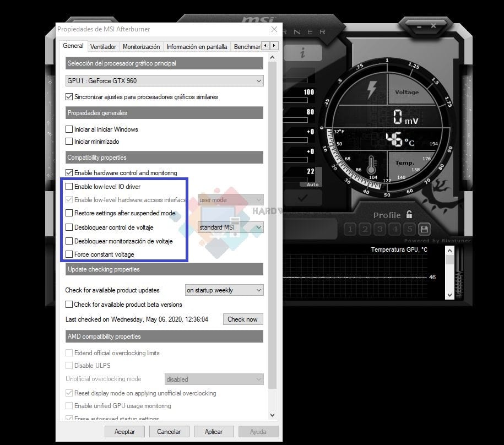Screen dimensions: 504x445
Task: Close the MSI Afterburner main window
Action: click(x=433, y=26)
